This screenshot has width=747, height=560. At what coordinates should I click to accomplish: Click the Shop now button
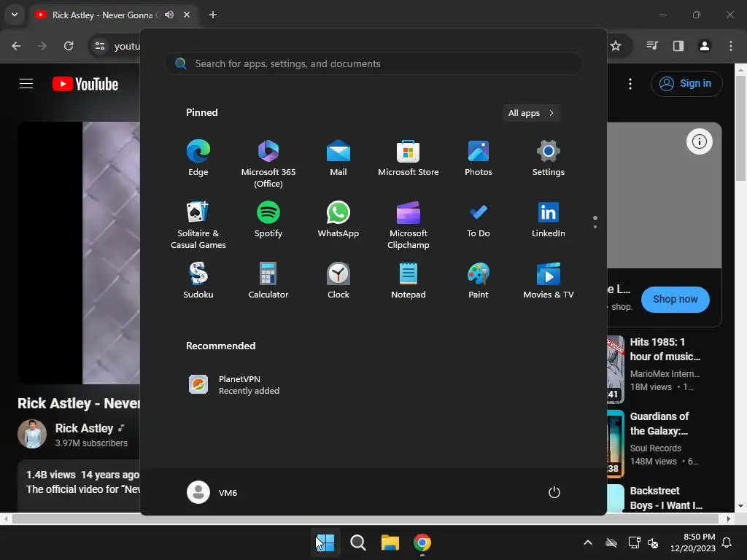click(x=675, y=300)
